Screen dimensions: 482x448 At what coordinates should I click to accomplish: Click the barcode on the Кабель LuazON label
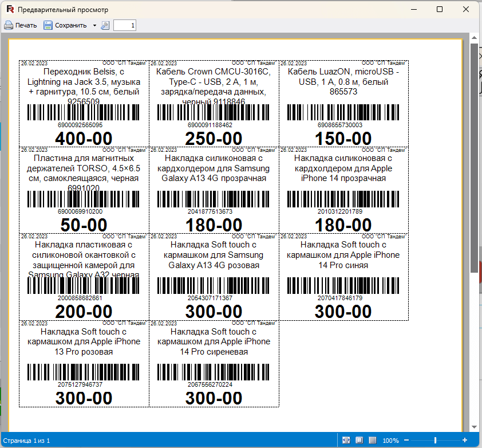(x=343, y=112)
